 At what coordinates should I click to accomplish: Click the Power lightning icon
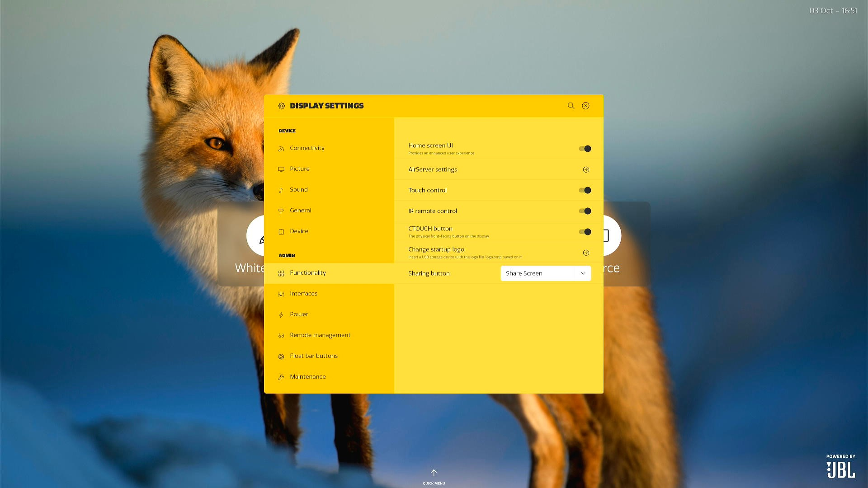pos(281,315)
